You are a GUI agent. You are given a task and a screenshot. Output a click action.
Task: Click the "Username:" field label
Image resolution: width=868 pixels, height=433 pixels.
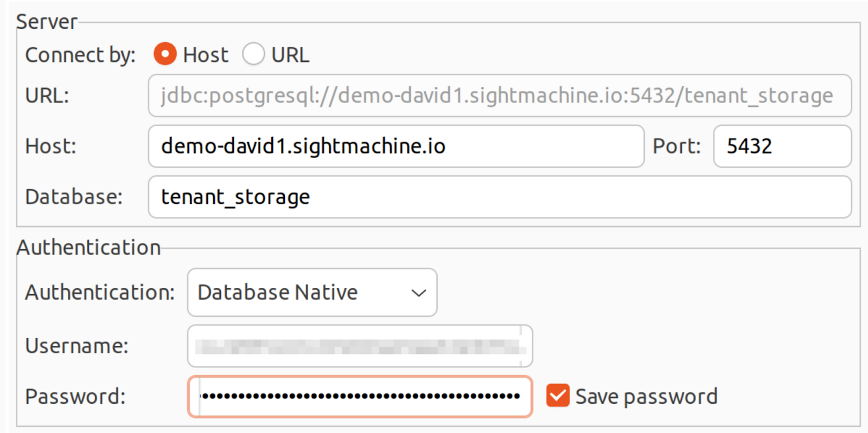[x=76, y=346]
